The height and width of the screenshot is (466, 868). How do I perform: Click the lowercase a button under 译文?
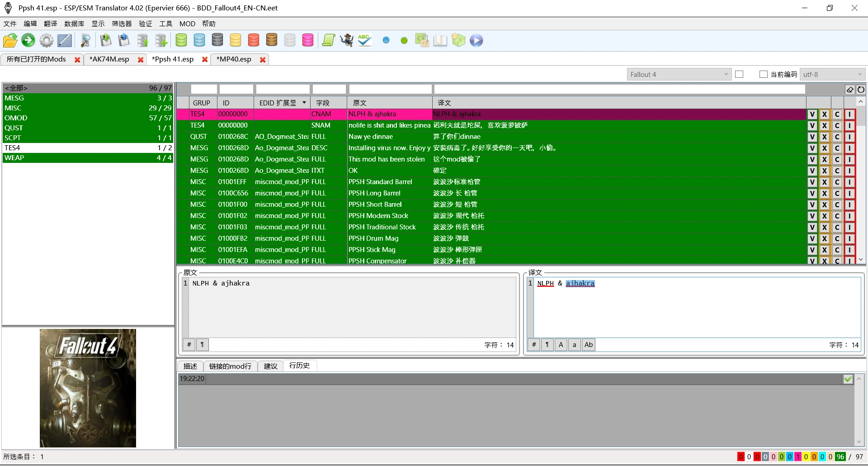(x=574, y=345)
